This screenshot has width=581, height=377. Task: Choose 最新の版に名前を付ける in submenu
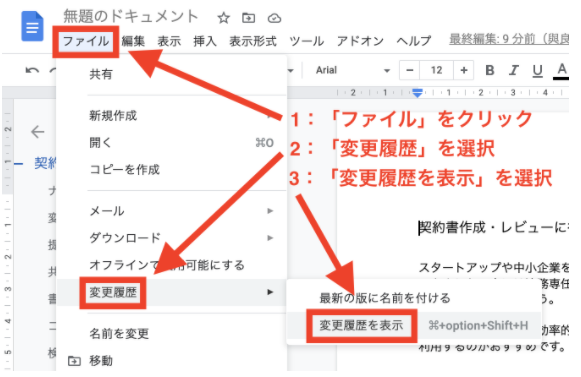coord(413,298)
